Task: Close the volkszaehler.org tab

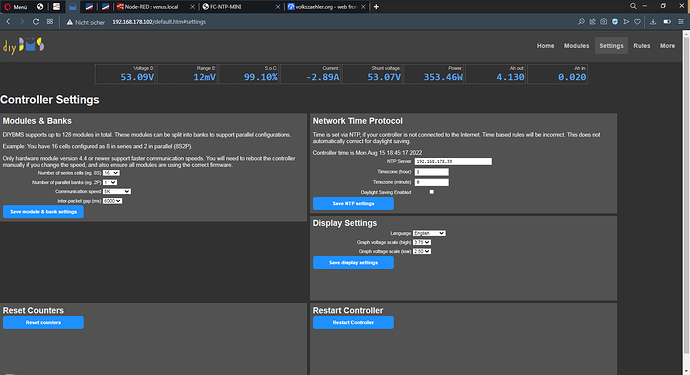Action: pos(363,7)
